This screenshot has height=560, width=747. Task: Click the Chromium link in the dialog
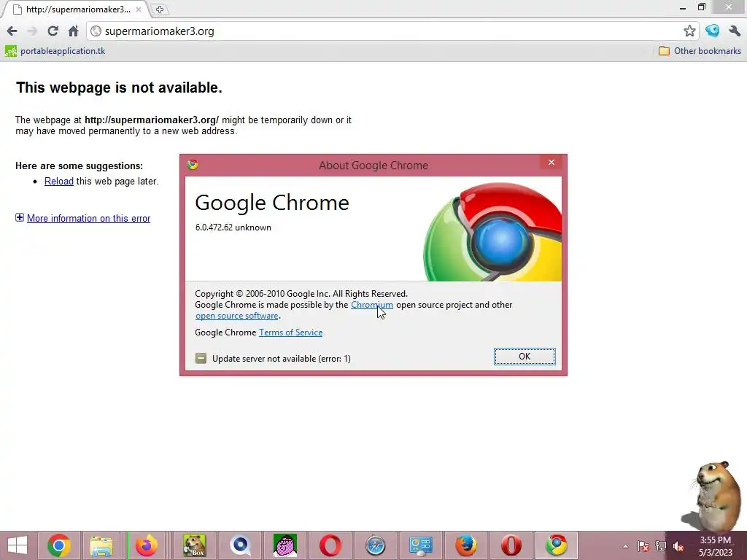372,305
